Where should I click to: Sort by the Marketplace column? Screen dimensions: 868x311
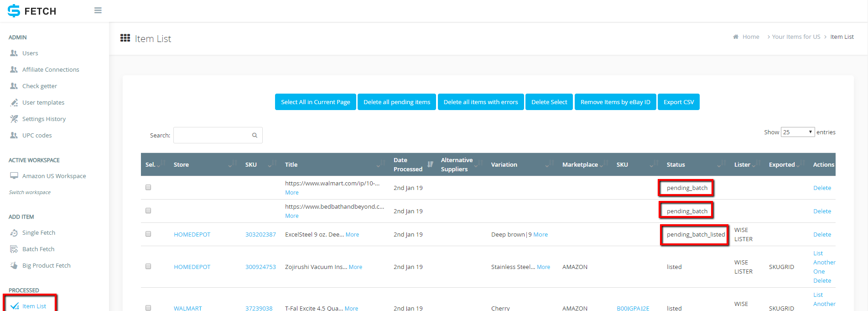click(x=585, y=164)
